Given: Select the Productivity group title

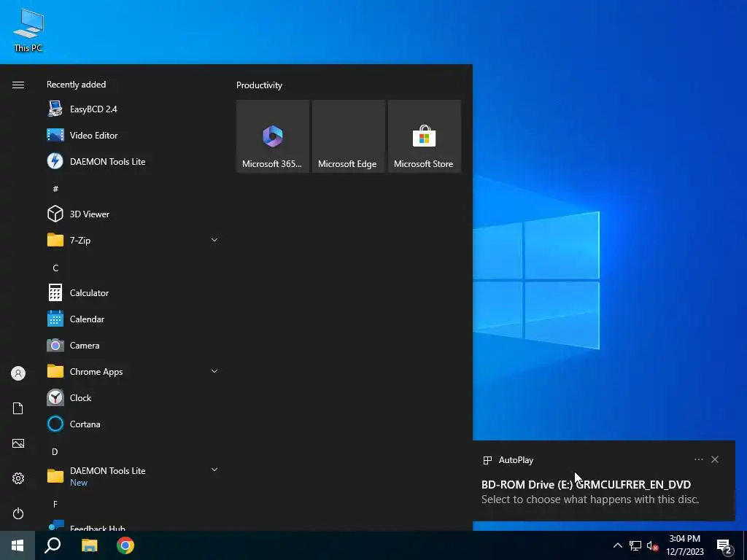Looking at the screenshot, I should coord(259,85).
